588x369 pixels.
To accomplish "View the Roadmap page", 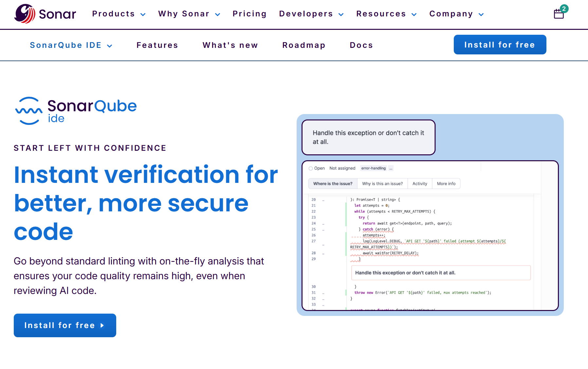I will click(x=304, y=45).
